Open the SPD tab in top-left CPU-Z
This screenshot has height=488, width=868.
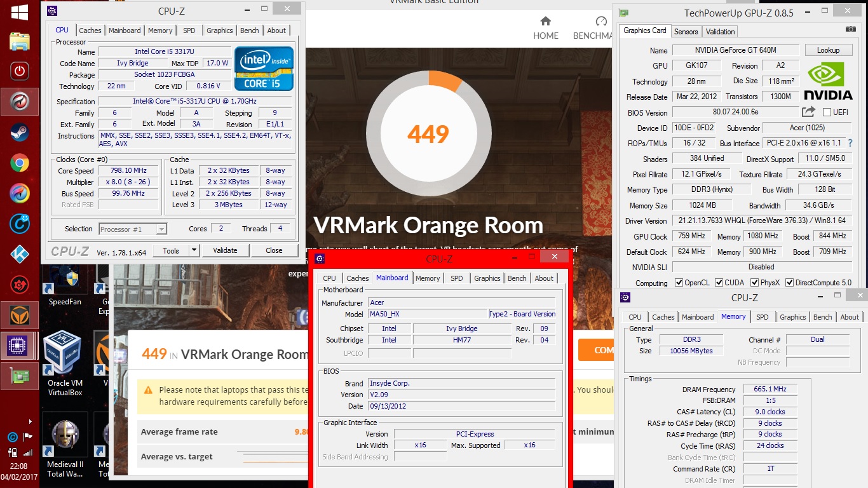click(x=189, y=30)
